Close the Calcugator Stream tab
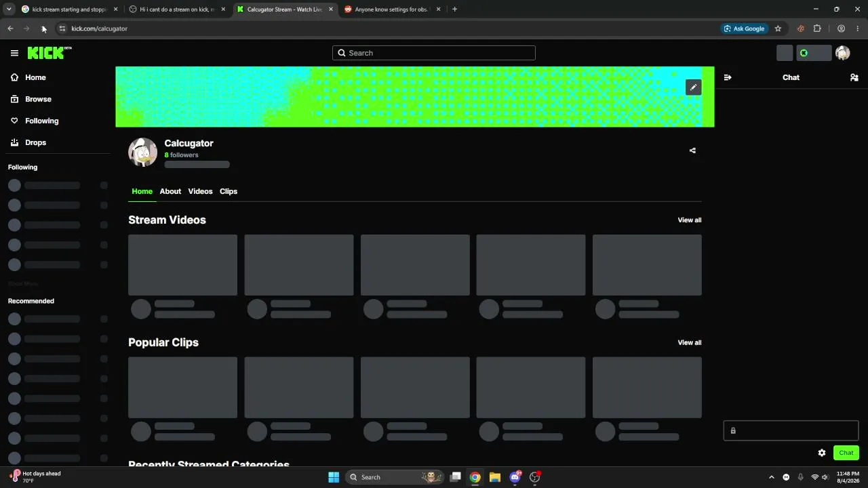This screenshot has height=488, width=868. 331,9
